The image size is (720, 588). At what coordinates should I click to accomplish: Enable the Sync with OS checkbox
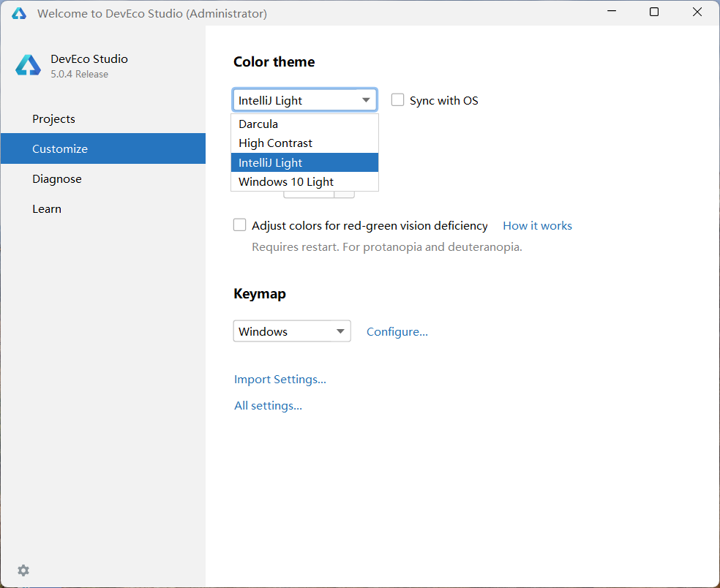[397, 100]
